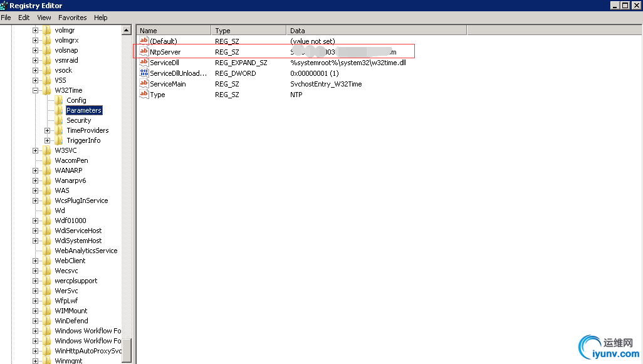Select the wercplsupport key
643x364 pixels.
(76, 281)
